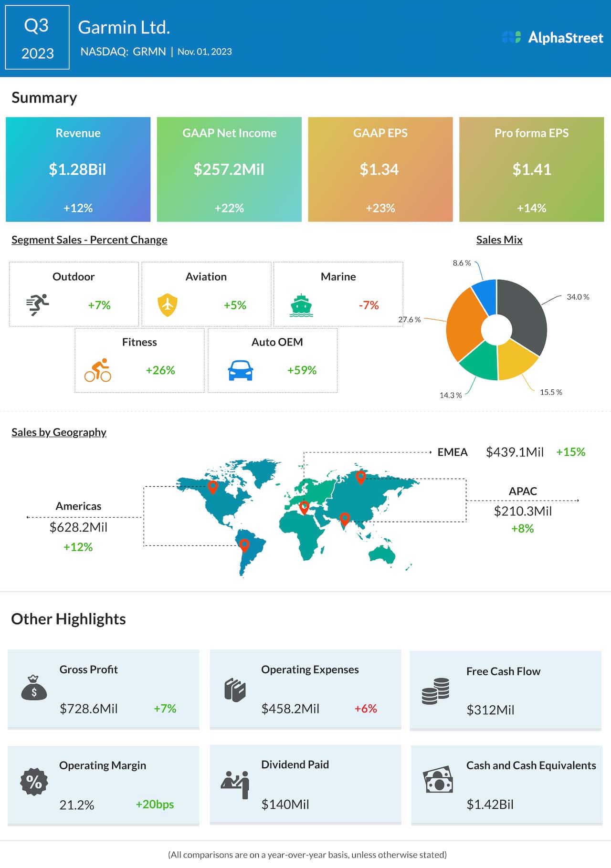The height and width of the screenshot is (868, 611).
Task: Click the Operating Margin percent badge icon
Action: click(x=34, y=781)
